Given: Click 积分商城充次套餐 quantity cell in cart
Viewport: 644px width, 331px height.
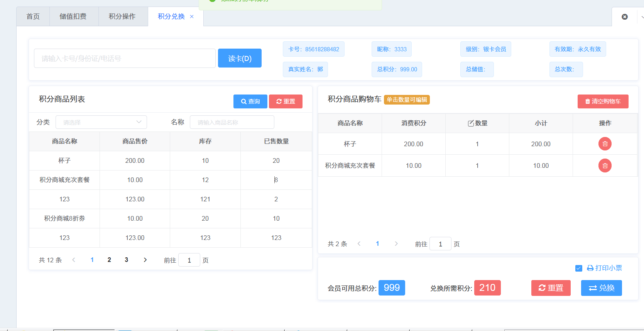Looking at the screenshot, I should (477, 165).
